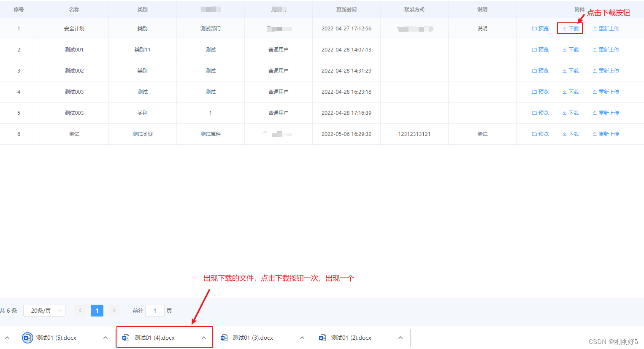Select cell 测试部门 in row 1
This screenshot has width=644, height=349.
click(x=211, y=29)
